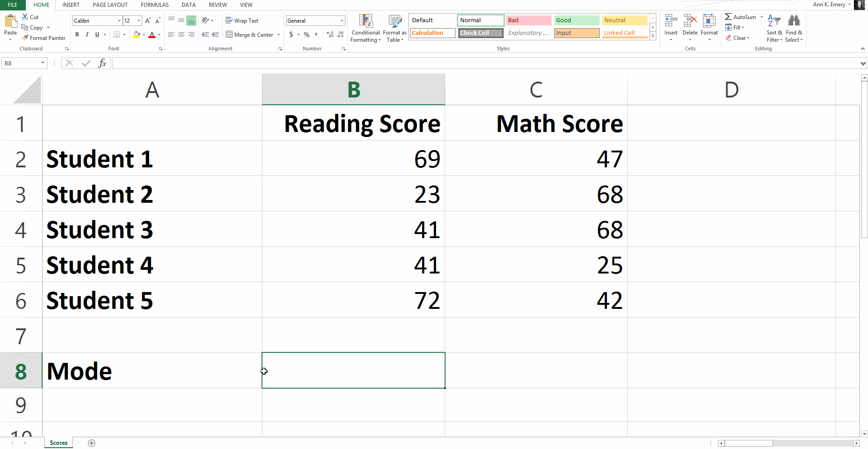Apply Comma Style format
868x449 pixels.
pos(316,34)
